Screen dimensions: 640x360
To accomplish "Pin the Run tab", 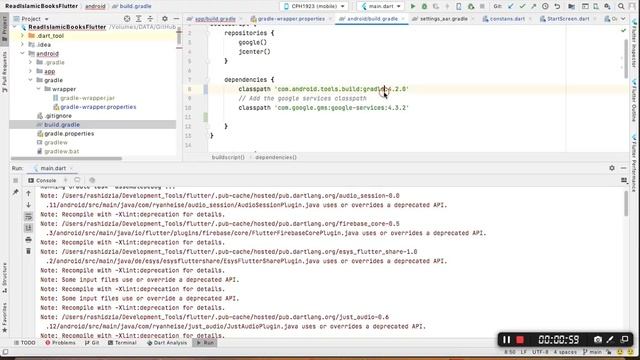I will (16, 192).
